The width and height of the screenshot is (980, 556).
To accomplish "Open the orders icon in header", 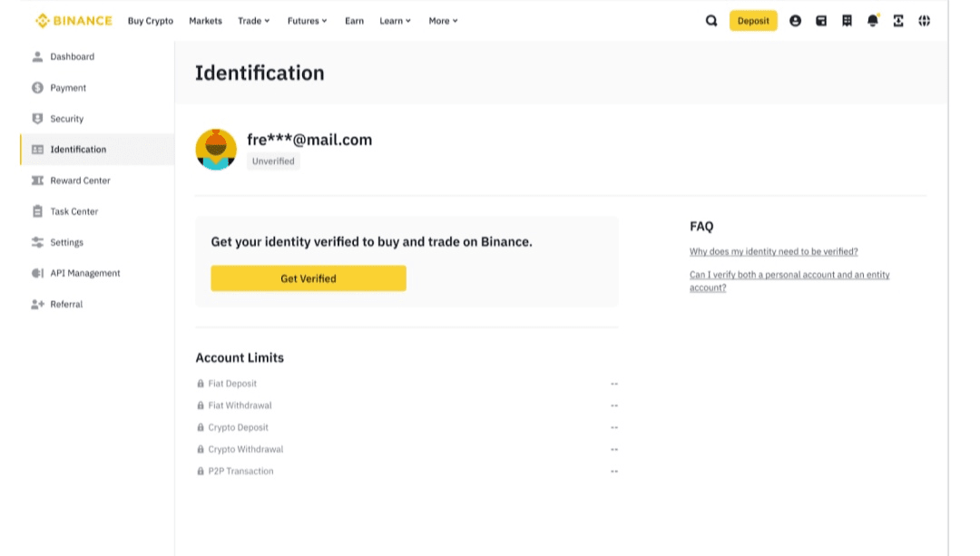I will (847, 21).
